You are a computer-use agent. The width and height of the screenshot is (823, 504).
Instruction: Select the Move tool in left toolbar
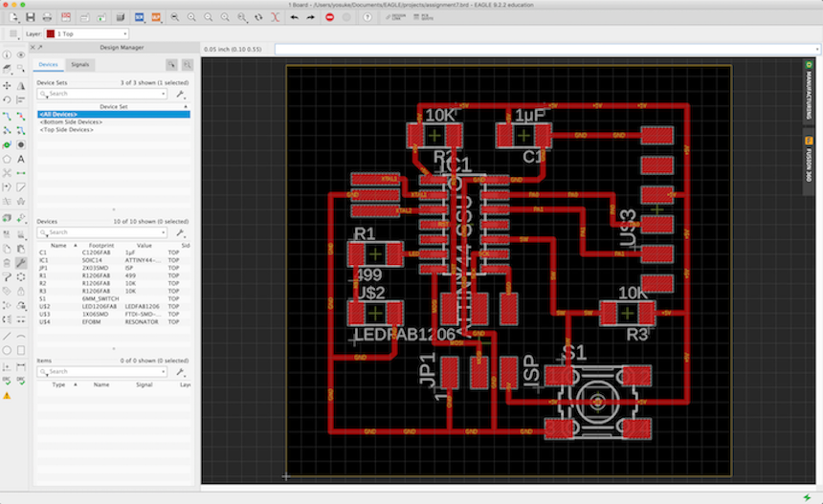(7, 84)
